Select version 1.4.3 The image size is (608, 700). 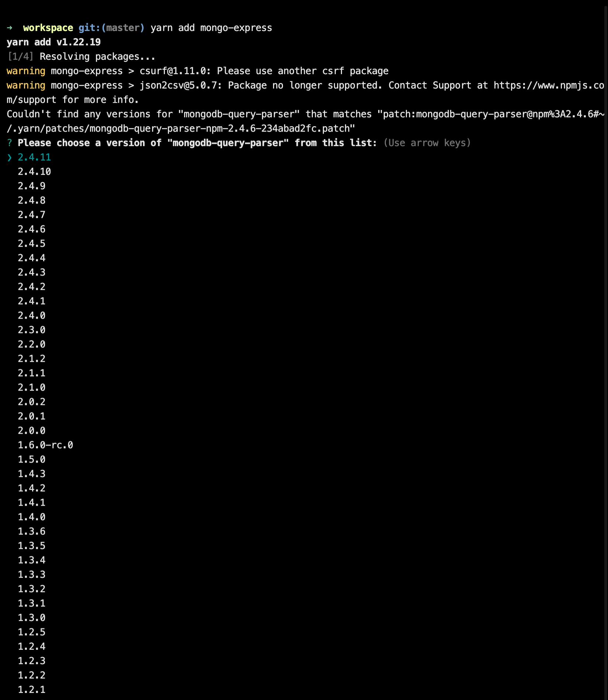coord(31,474)
